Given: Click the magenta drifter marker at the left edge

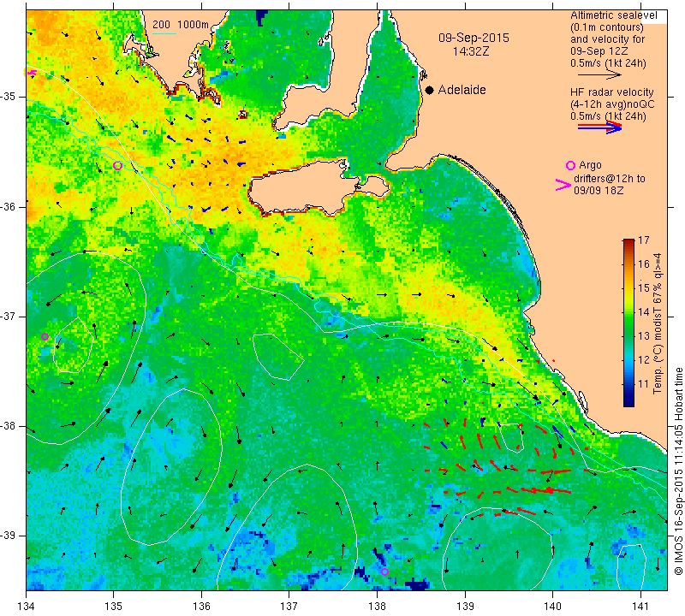Looking at the screenshot, I should [31, 73].
